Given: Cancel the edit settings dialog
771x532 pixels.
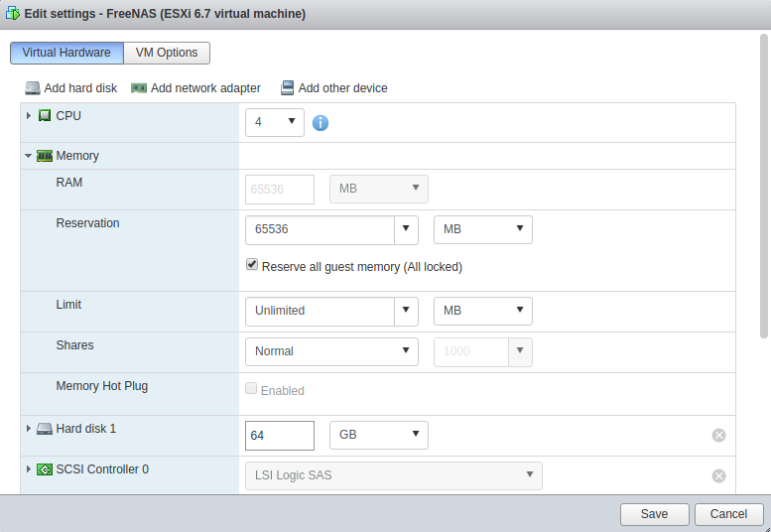Looking at the screenshot, I should coord(728,514).
